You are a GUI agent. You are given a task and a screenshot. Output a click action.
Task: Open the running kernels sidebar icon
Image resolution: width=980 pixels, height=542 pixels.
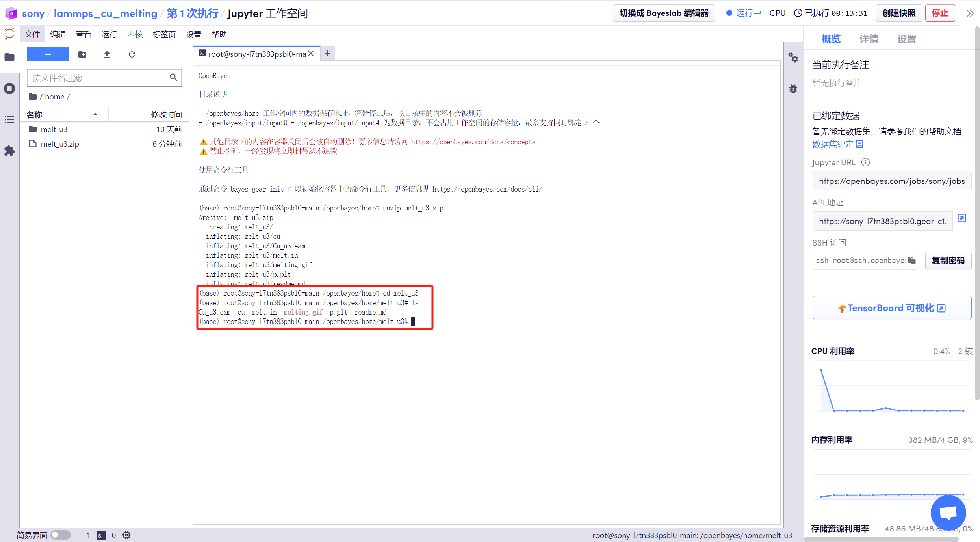pyautogui.click(x=9, y=89)
